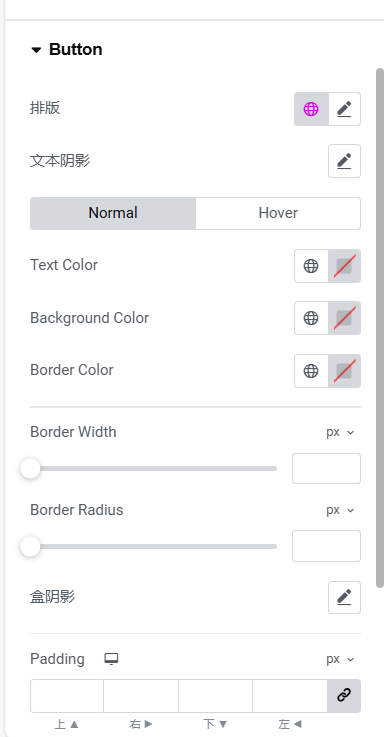Edit the 文本阴影 text shadow settings
384x737 pixels.
coord(345,161)
